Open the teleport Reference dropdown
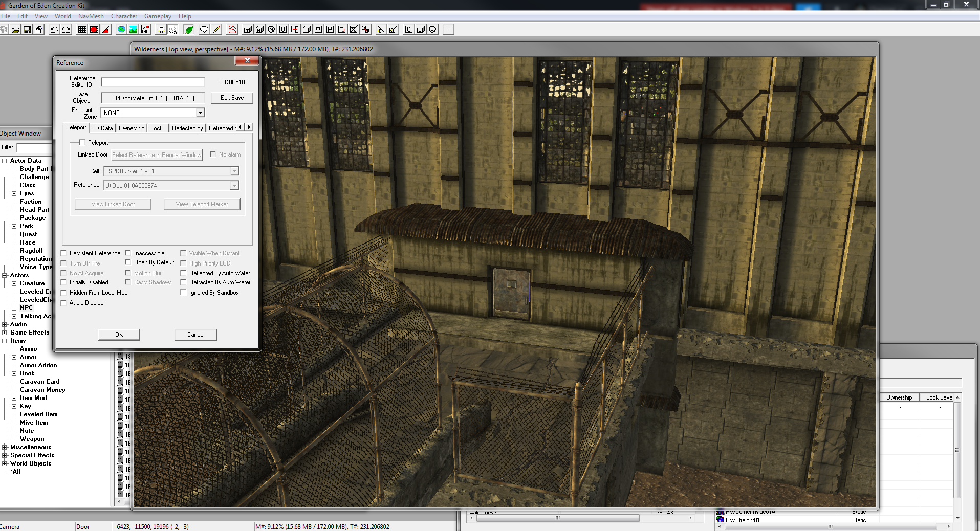 234,186
